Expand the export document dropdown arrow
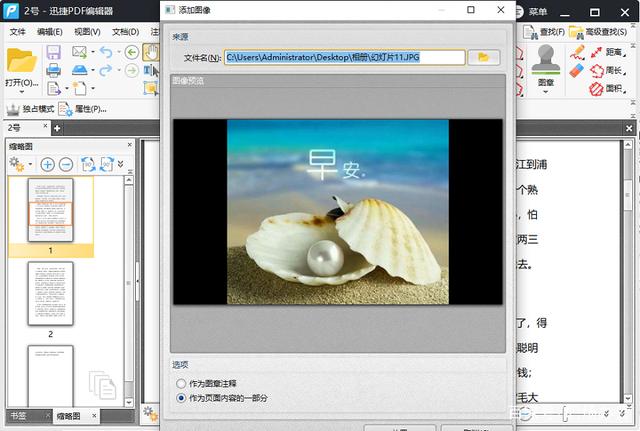The image size is (640, 431). tap(67, 88)
